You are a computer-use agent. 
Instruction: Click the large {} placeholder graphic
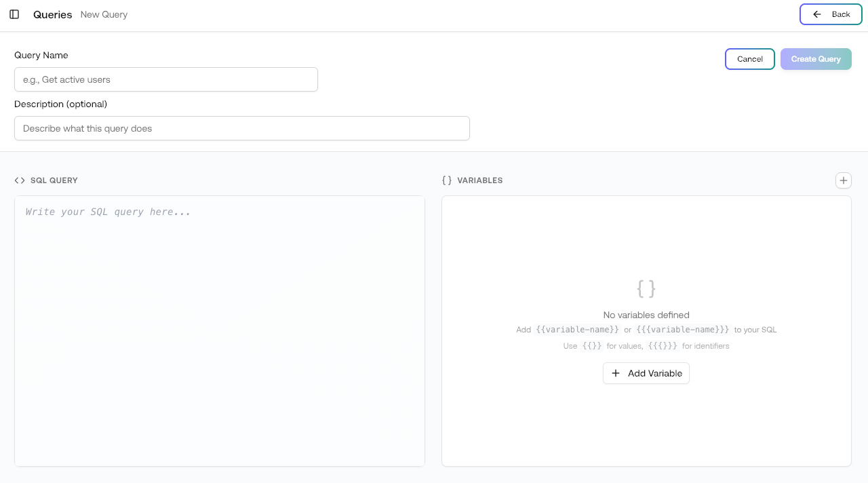pos(646,288)
